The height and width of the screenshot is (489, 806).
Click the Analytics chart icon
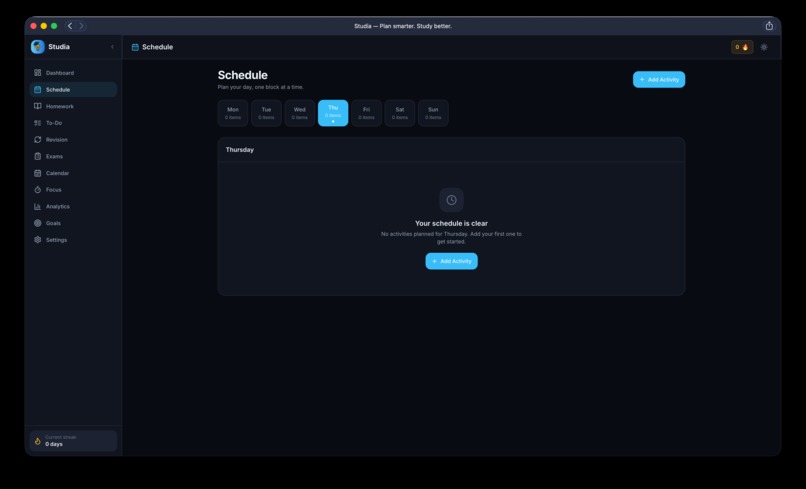[x=38, y=206]
